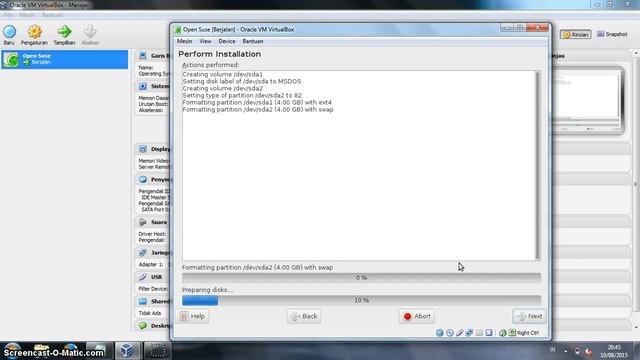Click the shared folders icon in VM status bar
The height and width of the screenshot is (360, 640).
click(x=479, y=333)
